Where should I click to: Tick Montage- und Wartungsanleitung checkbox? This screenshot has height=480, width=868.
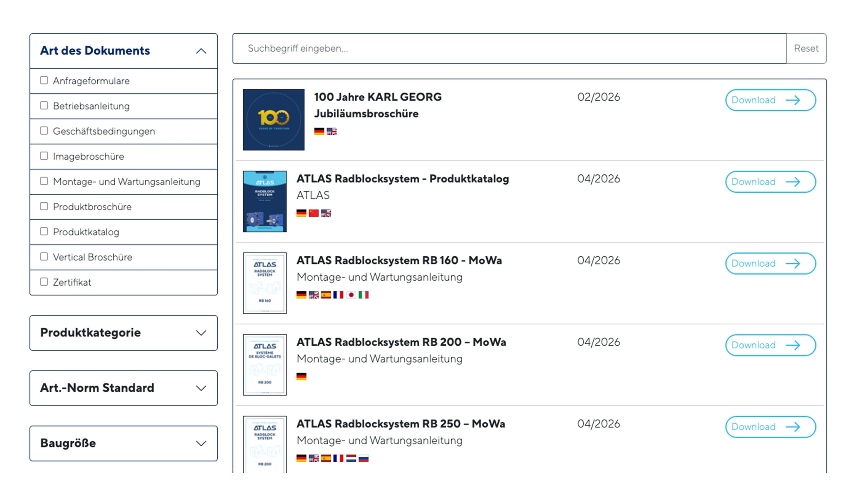tap(44, 181)
